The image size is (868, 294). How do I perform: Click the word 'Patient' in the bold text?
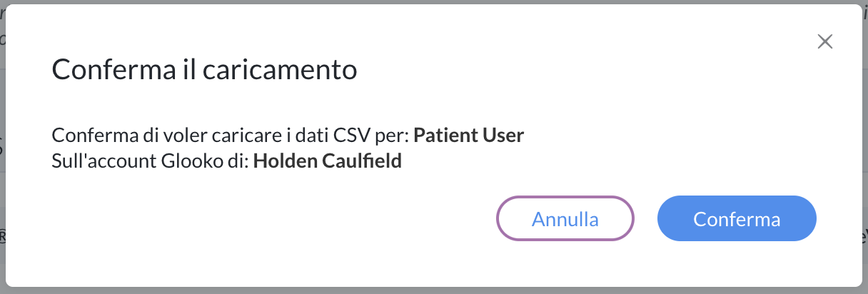[x=440, y=136]
